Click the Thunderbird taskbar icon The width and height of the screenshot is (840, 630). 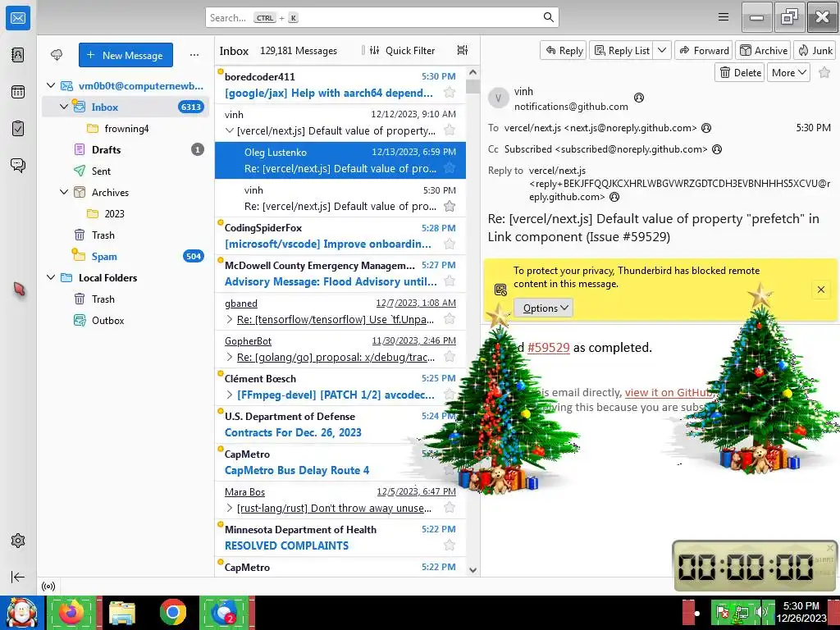click(x=224, y=612)
